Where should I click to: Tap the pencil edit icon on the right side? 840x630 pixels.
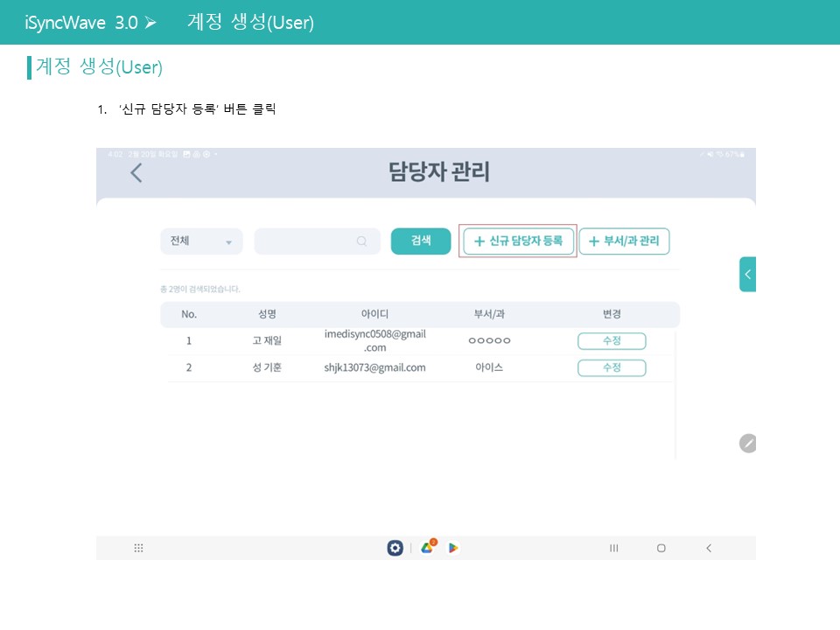coord(747,444)
